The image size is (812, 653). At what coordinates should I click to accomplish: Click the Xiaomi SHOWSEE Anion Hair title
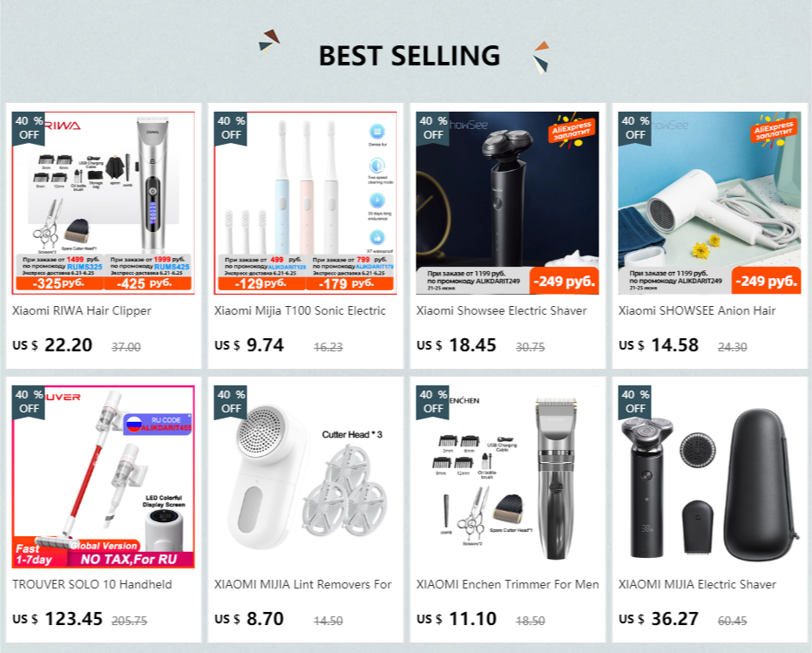tap(697, 311)
